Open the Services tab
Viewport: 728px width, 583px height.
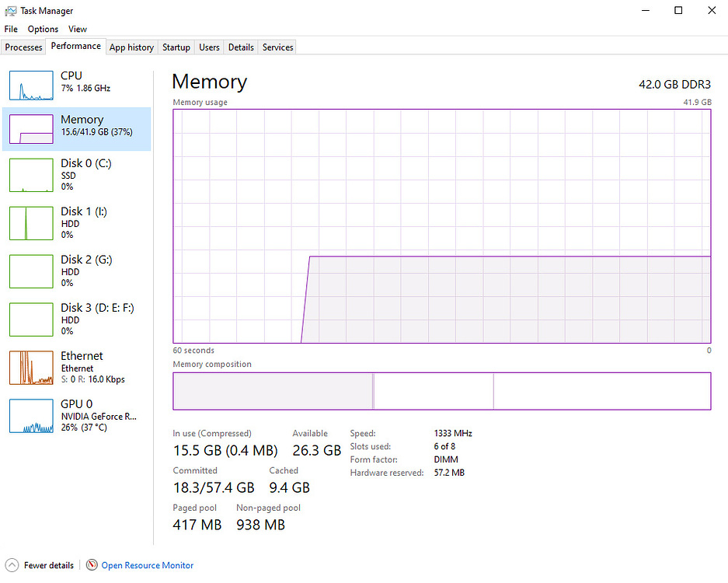277,47
